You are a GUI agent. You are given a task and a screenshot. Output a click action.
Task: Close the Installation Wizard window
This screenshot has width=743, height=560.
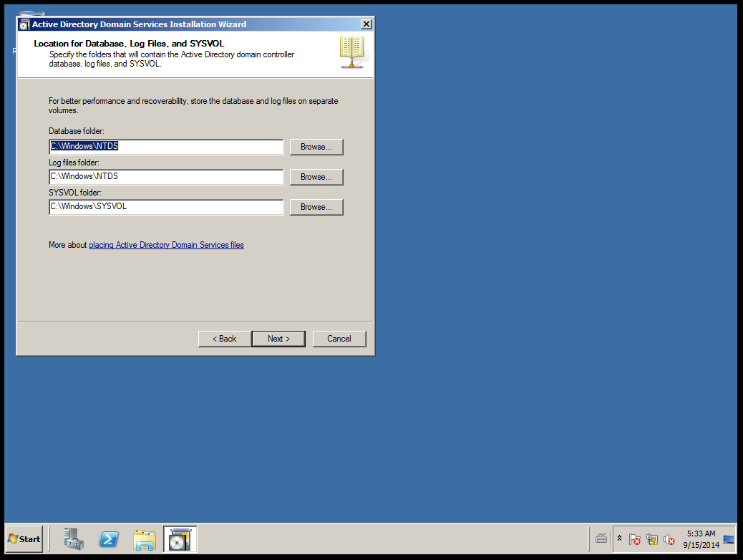pyautogui.click(x=366, y=24)
